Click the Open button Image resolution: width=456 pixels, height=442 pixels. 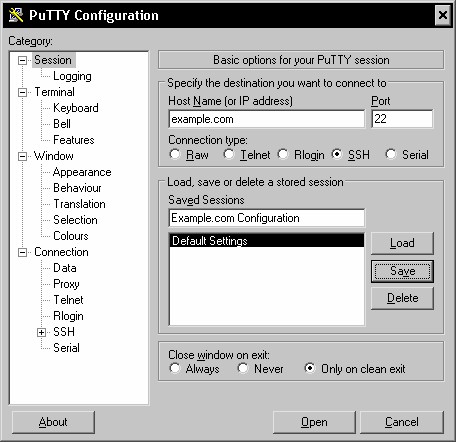[314, 422]
